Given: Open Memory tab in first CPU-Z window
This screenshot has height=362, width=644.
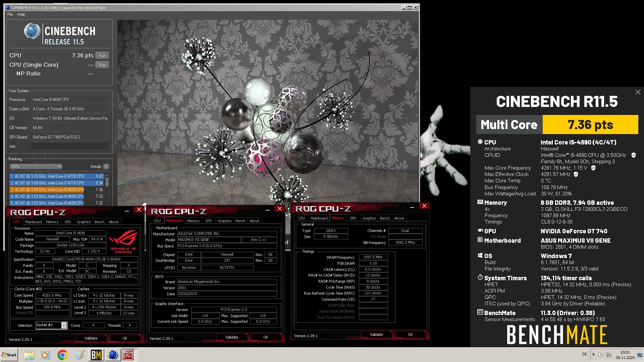Looking at the screenshot, I should click(52, 222).
